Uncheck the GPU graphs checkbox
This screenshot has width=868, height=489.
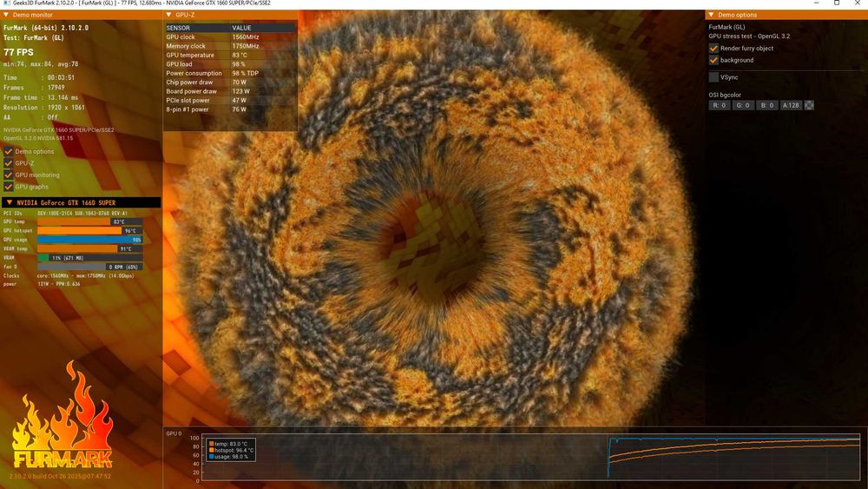coord(9,187)
